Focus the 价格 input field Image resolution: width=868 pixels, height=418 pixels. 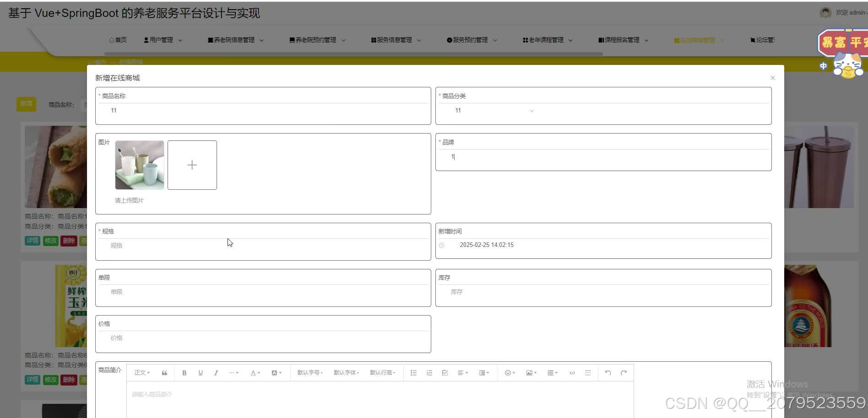click(263, 338)
